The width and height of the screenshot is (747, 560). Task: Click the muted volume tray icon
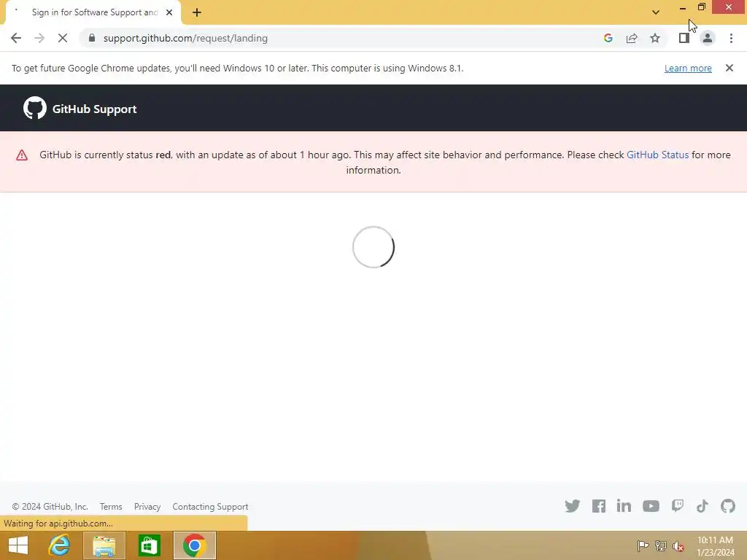coord(678,546)
